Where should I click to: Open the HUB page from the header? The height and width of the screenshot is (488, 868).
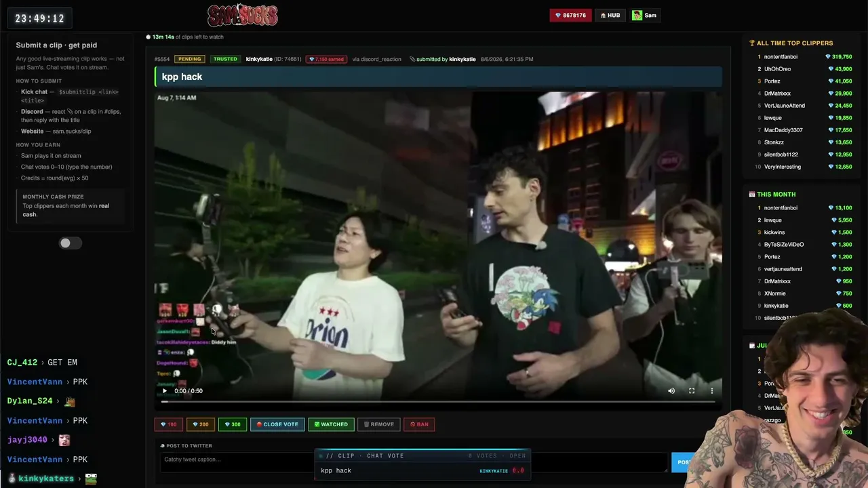[610, 15]
